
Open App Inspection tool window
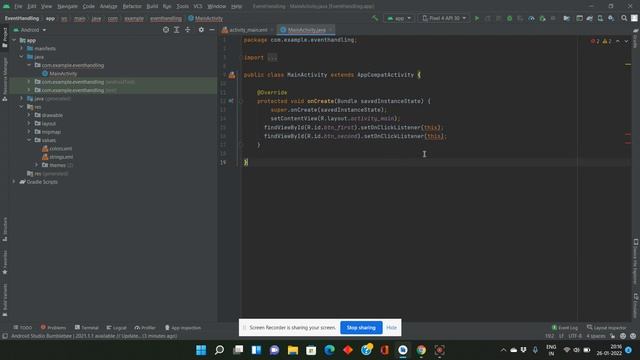click(x=183, y=328)
